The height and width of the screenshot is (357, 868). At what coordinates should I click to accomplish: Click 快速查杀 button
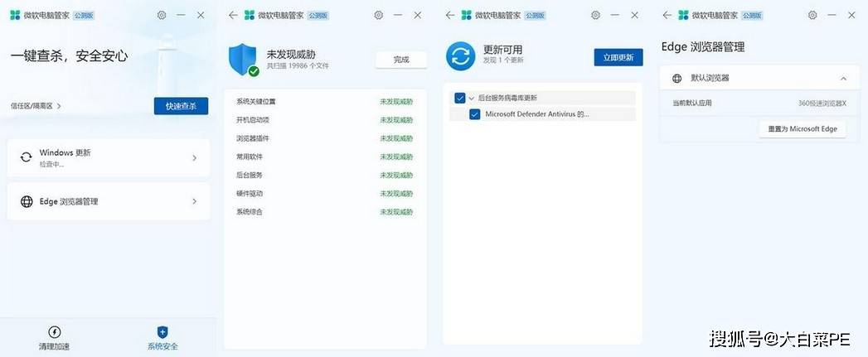[181, 106]
